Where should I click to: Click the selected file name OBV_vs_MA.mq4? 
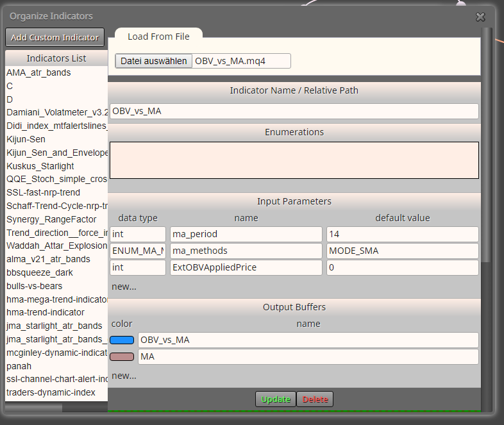(x=230, y=61)
